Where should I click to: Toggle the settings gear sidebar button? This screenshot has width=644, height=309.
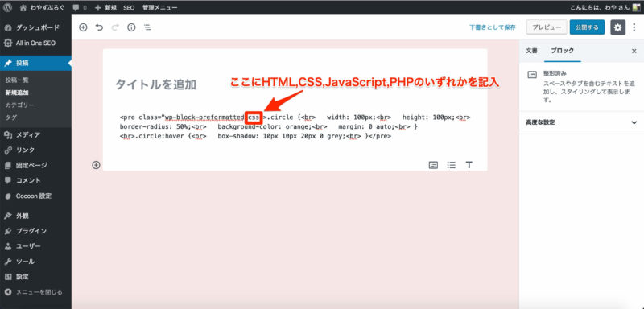coord(617,27)
